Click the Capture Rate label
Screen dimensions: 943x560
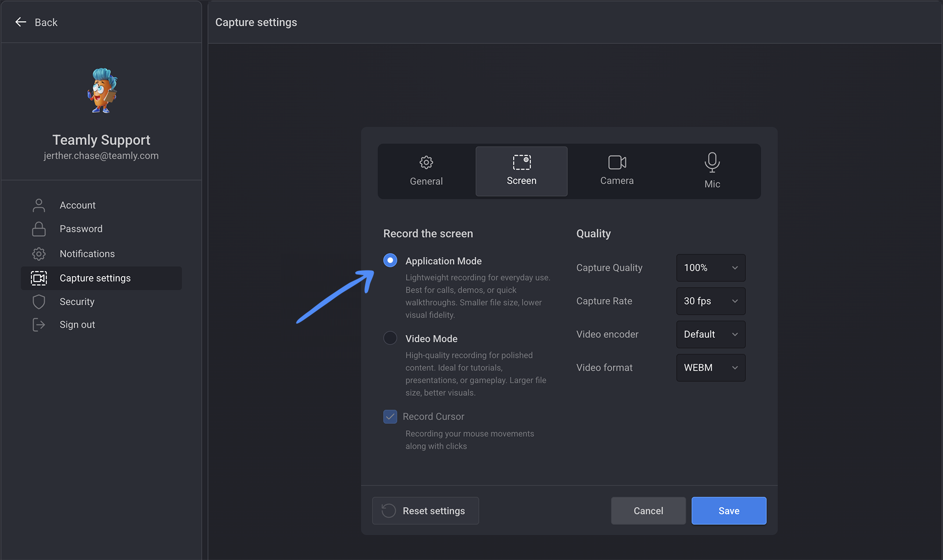pos(604,301)
